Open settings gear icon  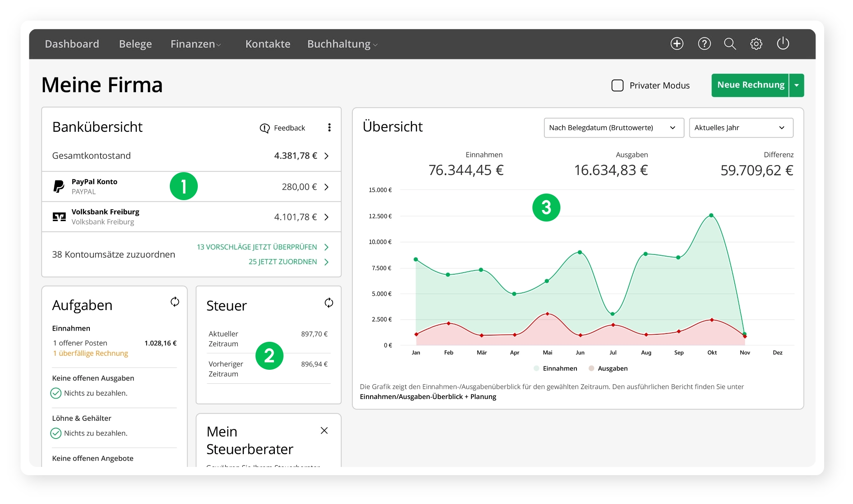pyautogui.click(x=756, y=44)
